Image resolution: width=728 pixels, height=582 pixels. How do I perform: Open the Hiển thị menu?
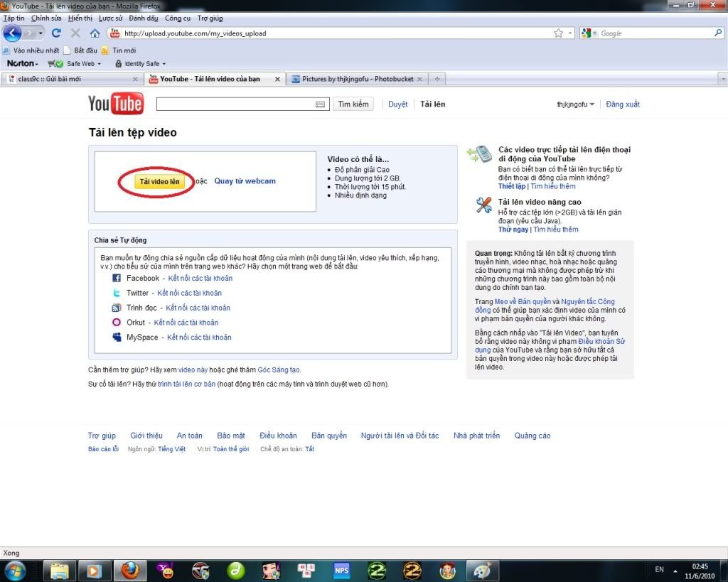coord(80,18)
